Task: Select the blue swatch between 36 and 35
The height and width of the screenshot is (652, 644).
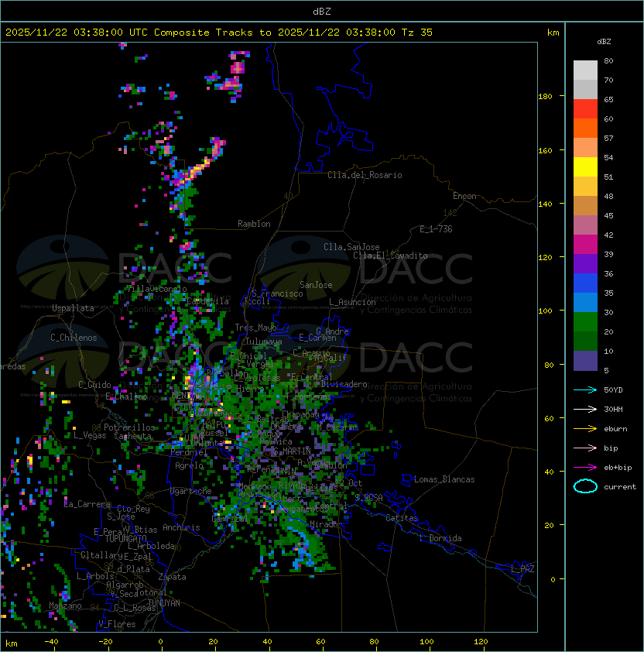Action: (585, 283)
